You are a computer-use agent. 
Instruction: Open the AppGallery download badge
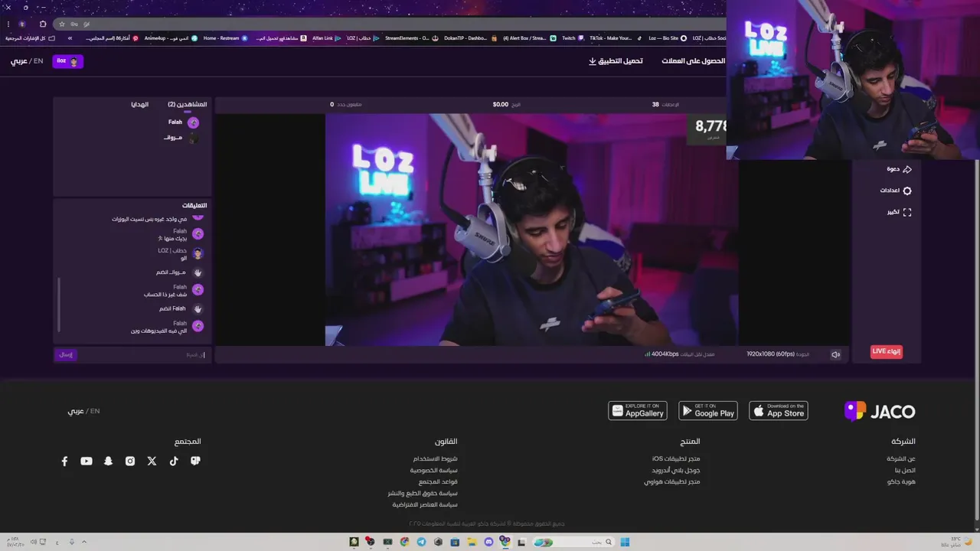(638, 411)
